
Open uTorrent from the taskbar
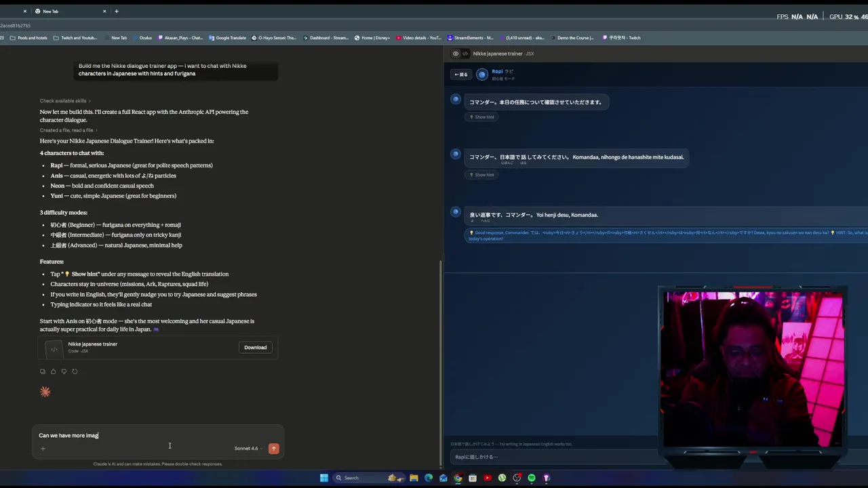(502, 478)
